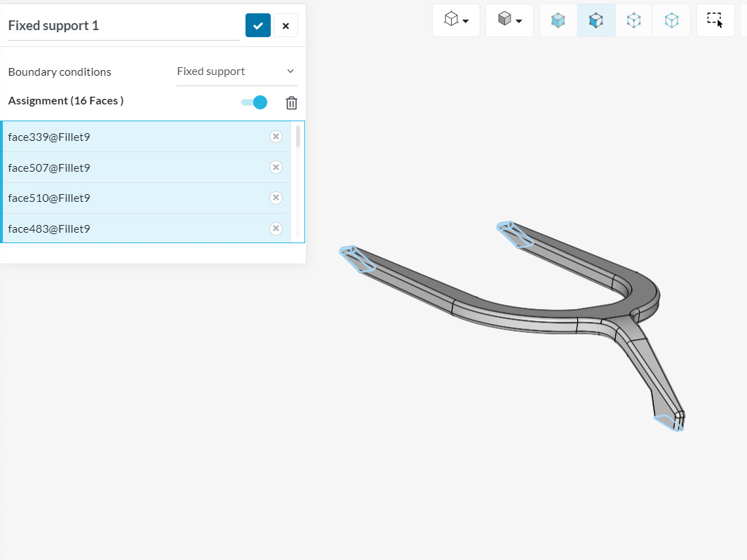This screenshot has width=747, height=560.
Task: Click the assignment list scrollbar thumb
Action: click(x=298, y=136)
